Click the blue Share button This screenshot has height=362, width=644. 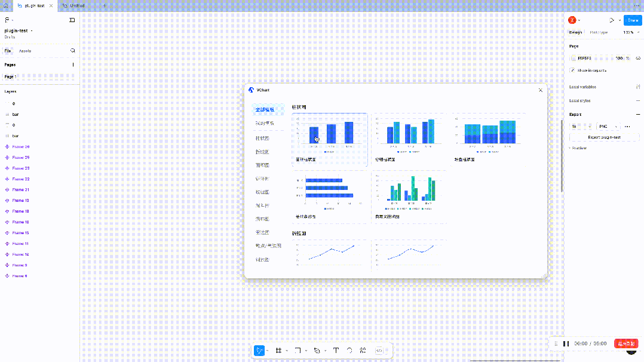pos(633,20)
